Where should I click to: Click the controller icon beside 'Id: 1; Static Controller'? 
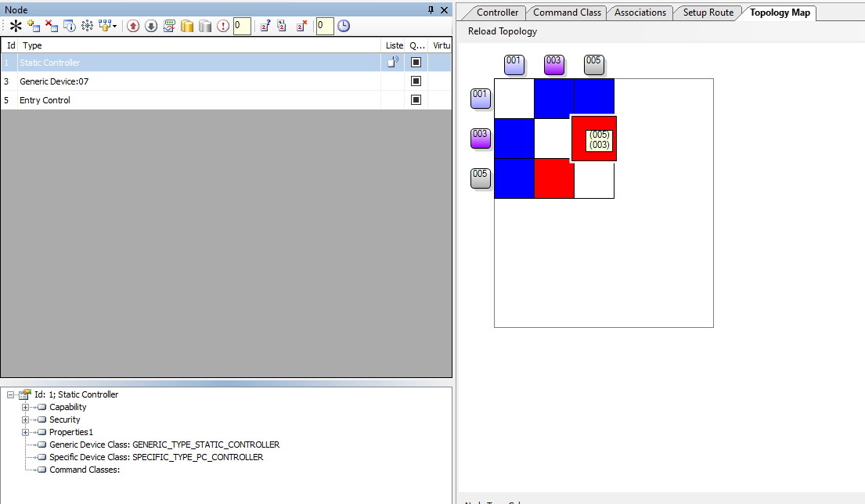(25, 394)
